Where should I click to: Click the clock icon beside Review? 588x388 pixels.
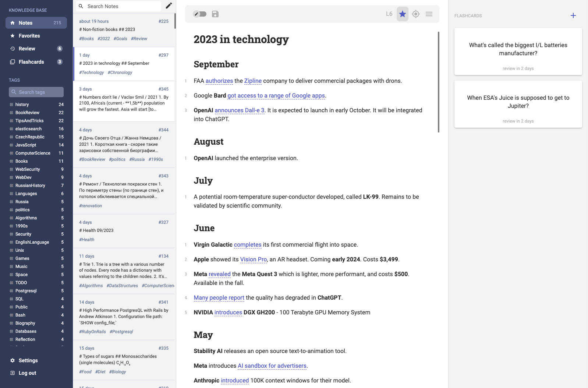tap(13, 49)
